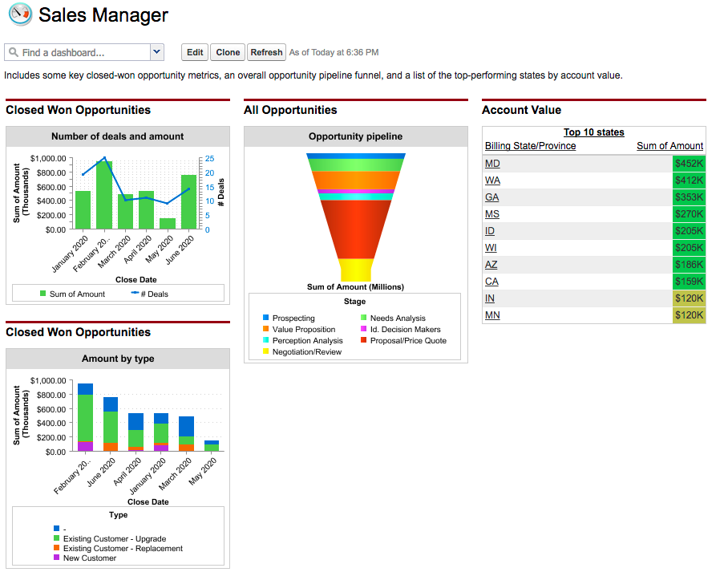Click the May 2020 bar in deals chart
The image size is (728, 572).
(x=167, y=224)
